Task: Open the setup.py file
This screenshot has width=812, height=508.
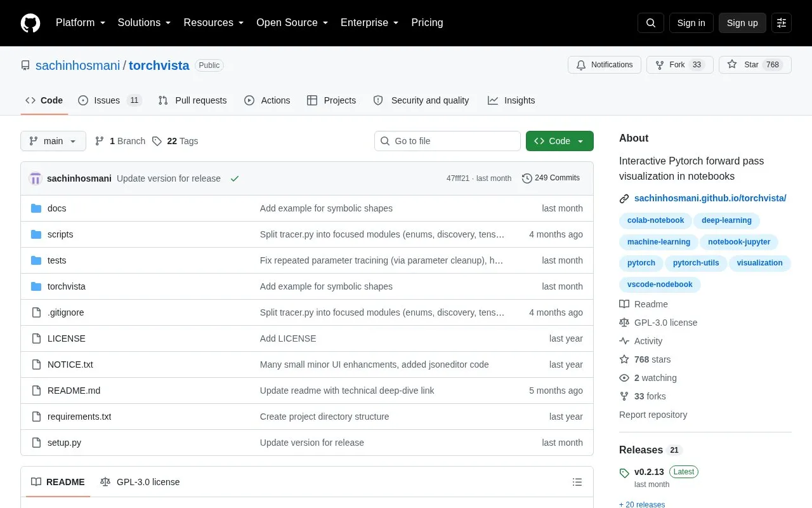Action: click(64, 443)
